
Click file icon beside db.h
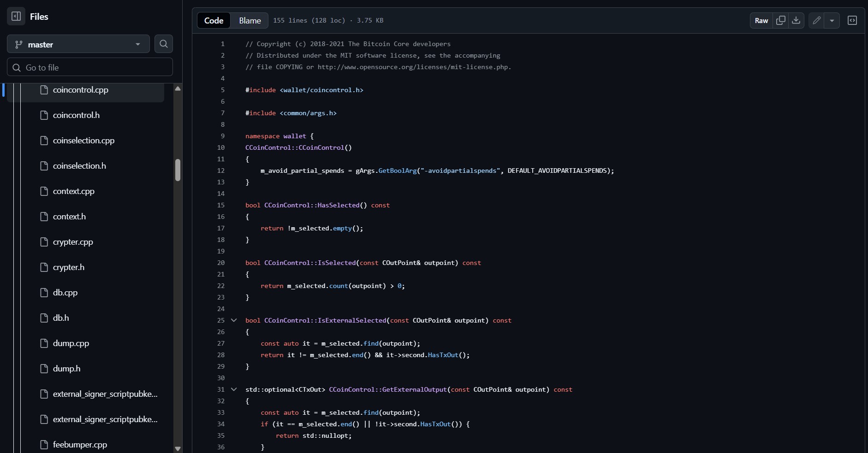point(44,318)
